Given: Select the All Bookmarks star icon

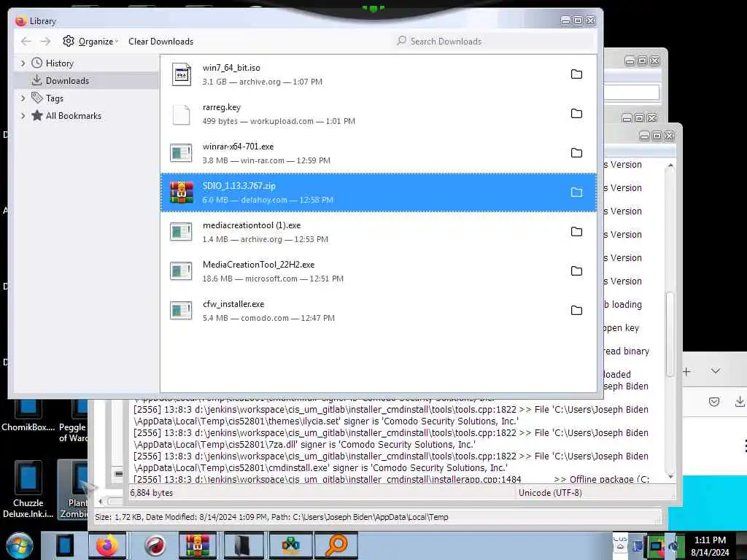Looking at the screenshot, I should (x=37, y=115).
